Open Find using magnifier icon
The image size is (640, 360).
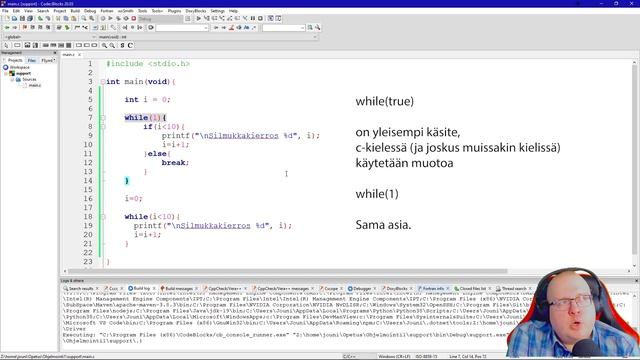(x=84, y=18)
